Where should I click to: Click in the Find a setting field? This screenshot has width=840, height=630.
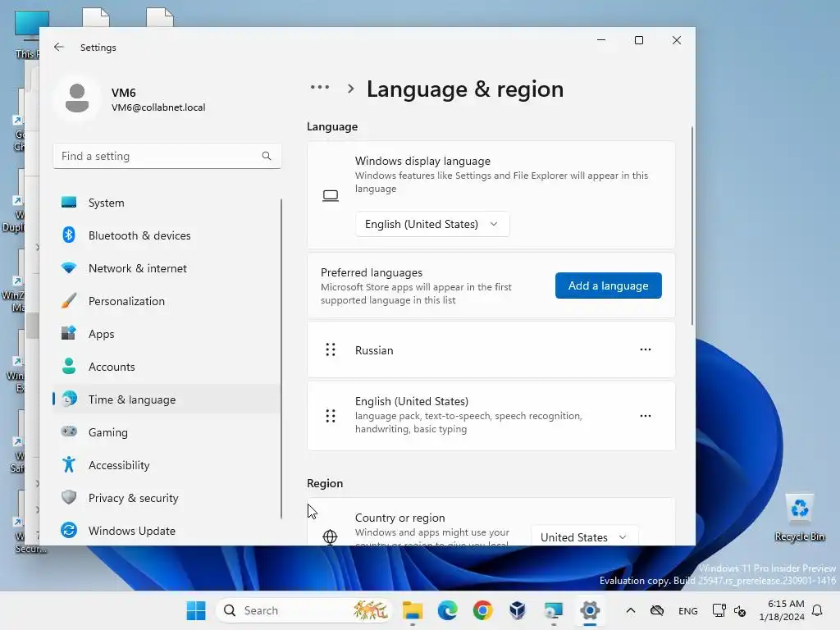coord(167,156)
